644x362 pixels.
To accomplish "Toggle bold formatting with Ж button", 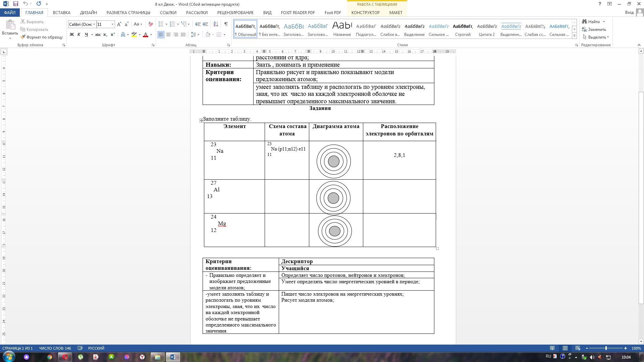I will click(71, 35).
